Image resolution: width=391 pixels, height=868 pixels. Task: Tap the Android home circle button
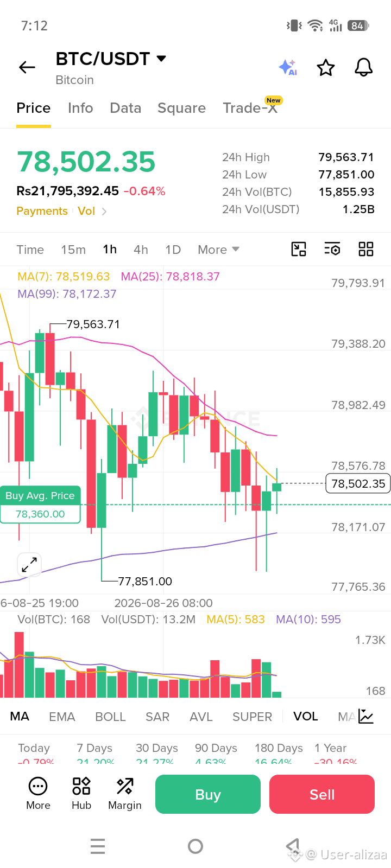tap(195, 846)
